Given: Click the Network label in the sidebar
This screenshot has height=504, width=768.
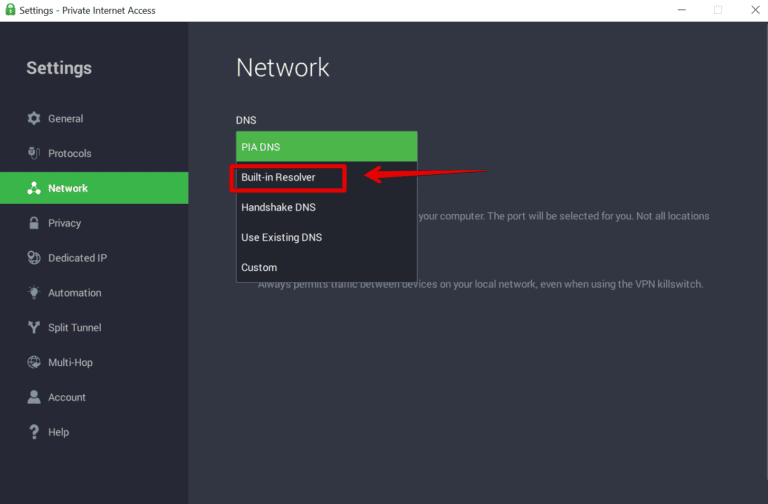Looking at the screenshot, I should (68, 188).
